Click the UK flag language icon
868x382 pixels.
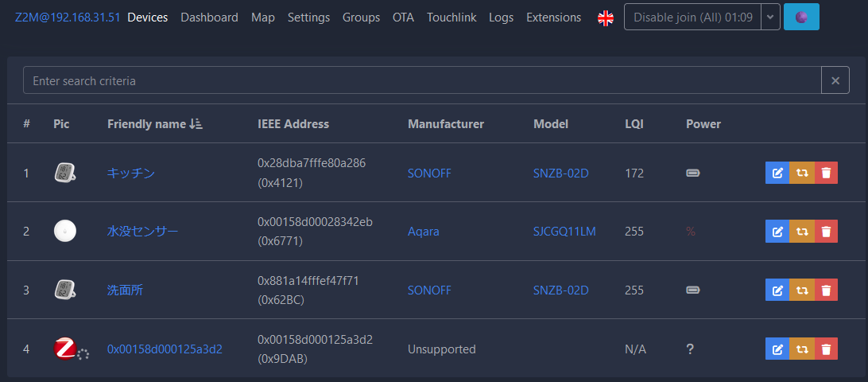coord(606,18)
